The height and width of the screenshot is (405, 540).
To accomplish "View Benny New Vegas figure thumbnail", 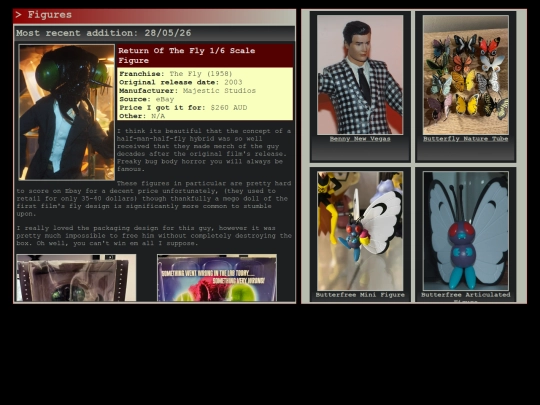I will pos(360,75).
